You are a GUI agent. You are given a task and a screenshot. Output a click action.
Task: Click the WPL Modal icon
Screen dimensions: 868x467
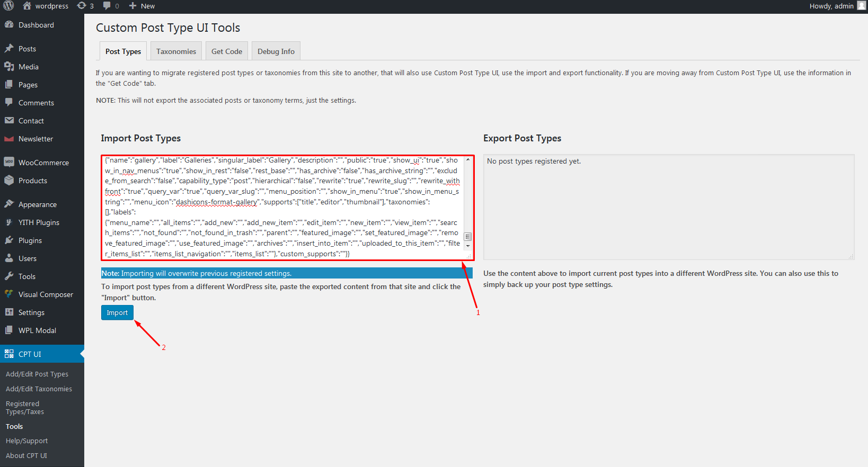point(9,330)
